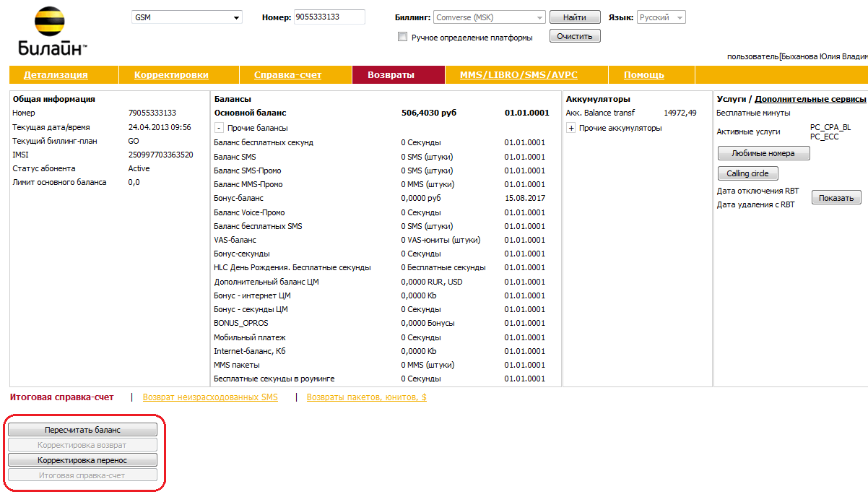The width and height of the screenshot is (868, 497).
Task: Open Возврат неизрасходованных SMS link
Action: pyautogui.click(x=210, y=397)
